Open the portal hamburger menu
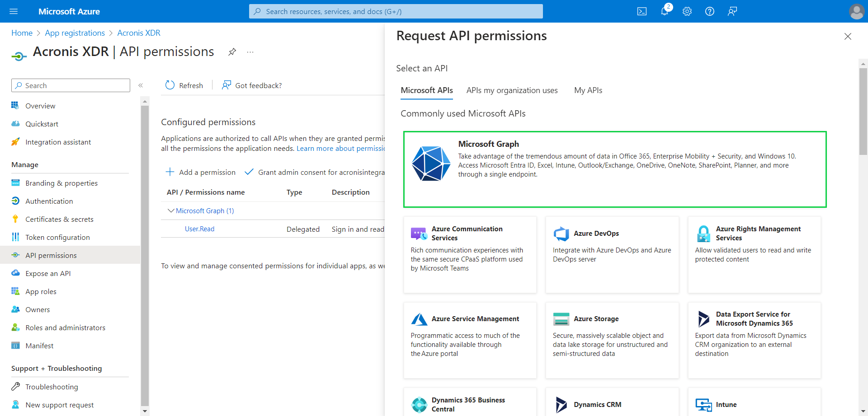 click(13, 11)
